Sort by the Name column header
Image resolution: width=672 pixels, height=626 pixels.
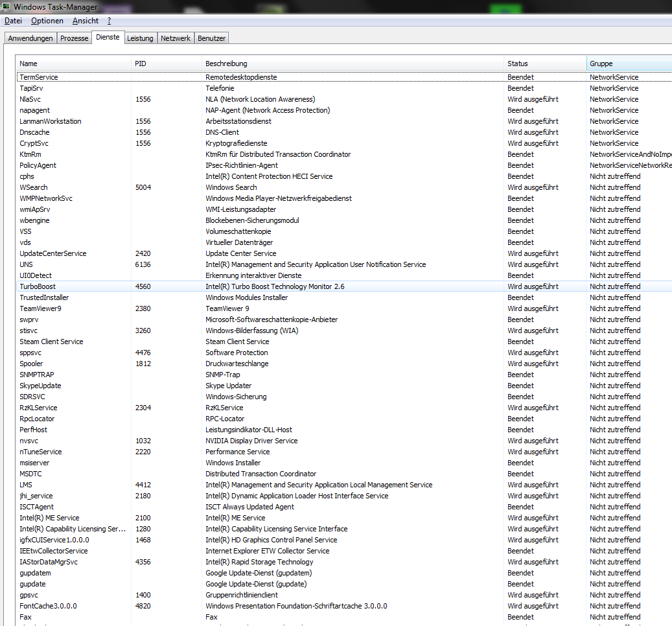pyautogui.click(x=73, y=64)
